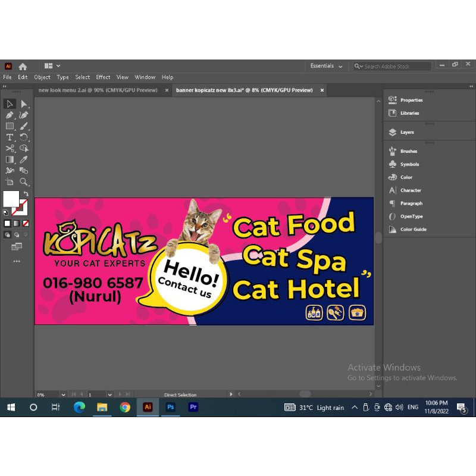The image size is (476, 476).
Task: Open the Edit menu
Action: pos(23,77)
